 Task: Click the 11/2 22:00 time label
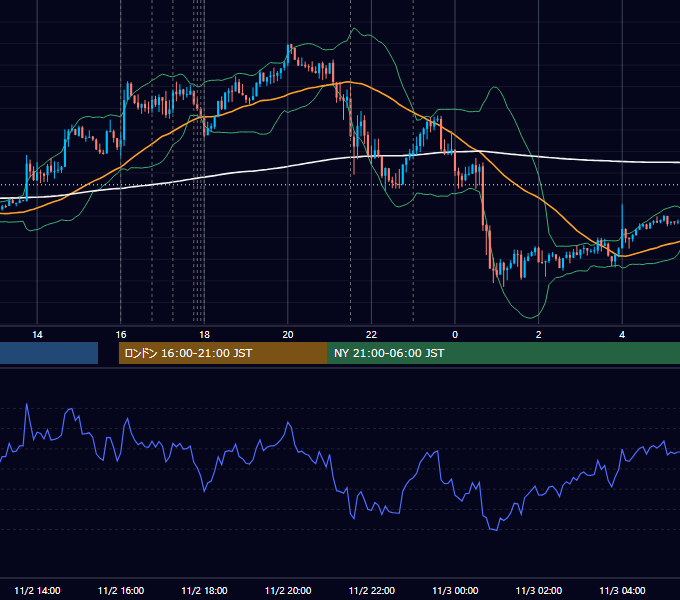pyautogui.click(x=372, y=590)
